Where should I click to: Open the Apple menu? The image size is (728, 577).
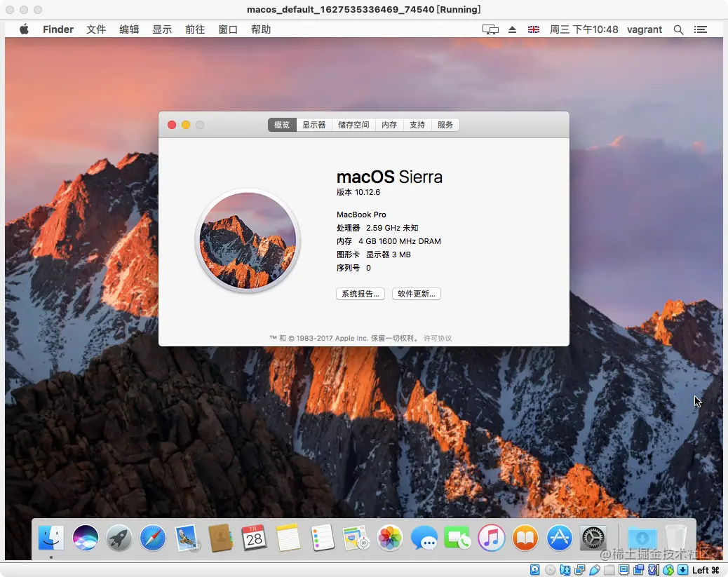pos(24,29)
